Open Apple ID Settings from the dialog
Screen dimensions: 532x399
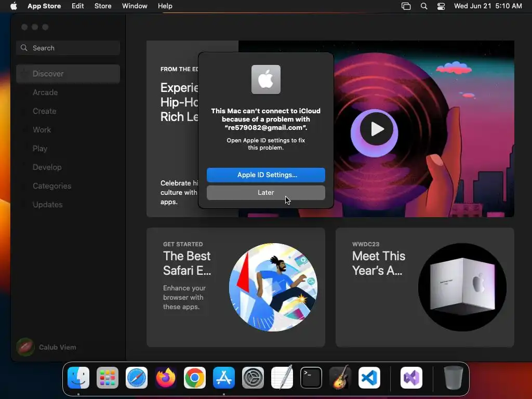coord(265,175)
